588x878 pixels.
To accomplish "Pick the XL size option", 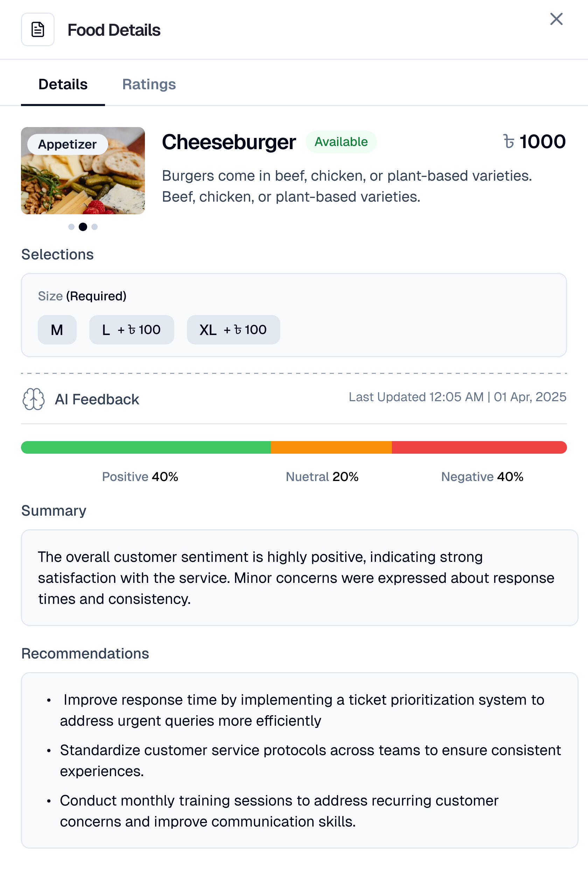I will click(x=233, y=330).
